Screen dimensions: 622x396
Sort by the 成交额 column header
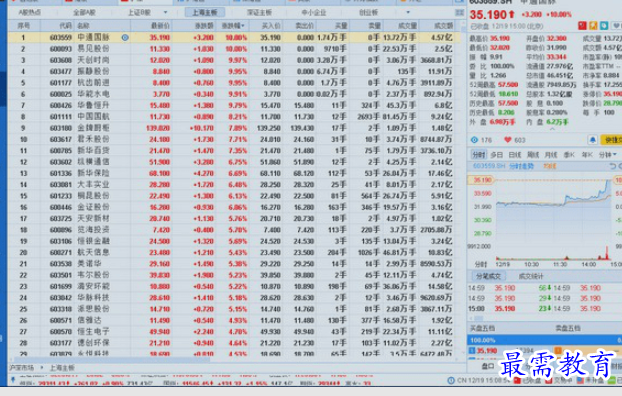[443, 26]
